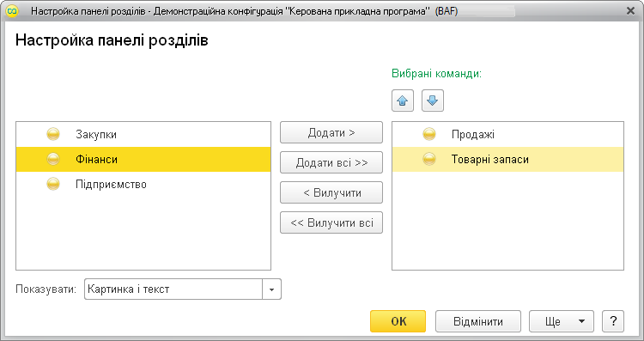Viewport: 644px width, 341px height.
Task: Click the app logo in title bar
Action: coord(13,11)
